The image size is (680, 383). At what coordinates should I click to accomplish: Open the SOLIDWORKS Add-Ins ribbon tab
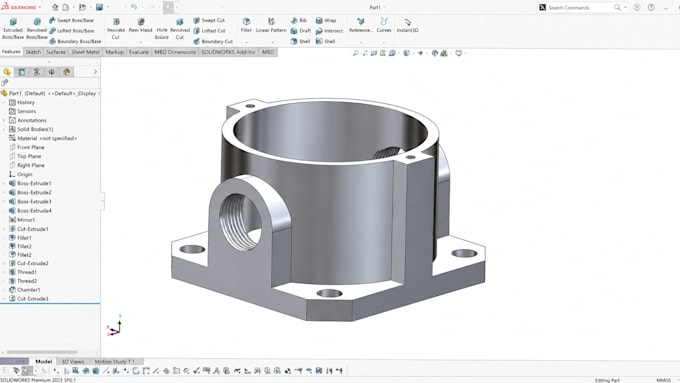pos(229,52)
